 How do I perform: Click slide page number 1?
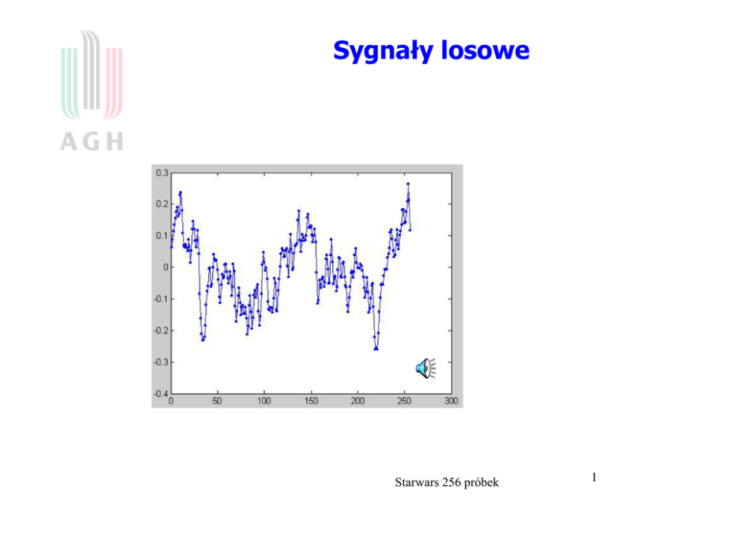[x=594, y=478]
